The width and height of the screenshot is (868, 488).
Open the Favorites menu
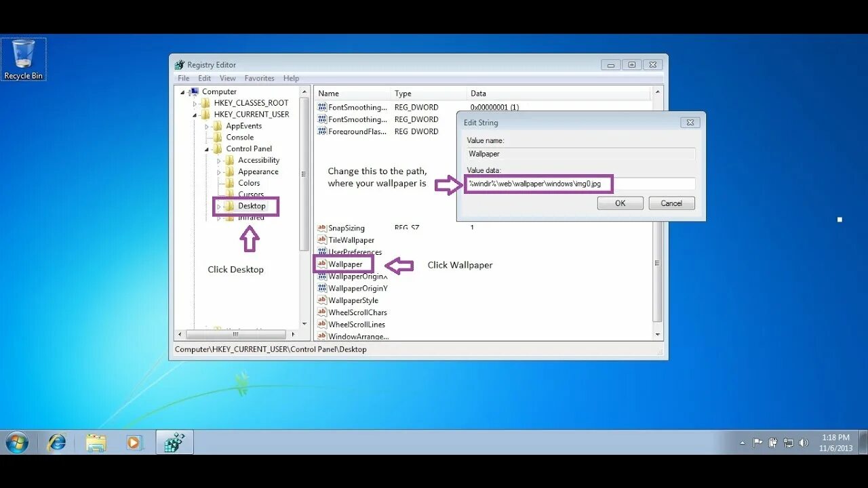click(260, 79)
